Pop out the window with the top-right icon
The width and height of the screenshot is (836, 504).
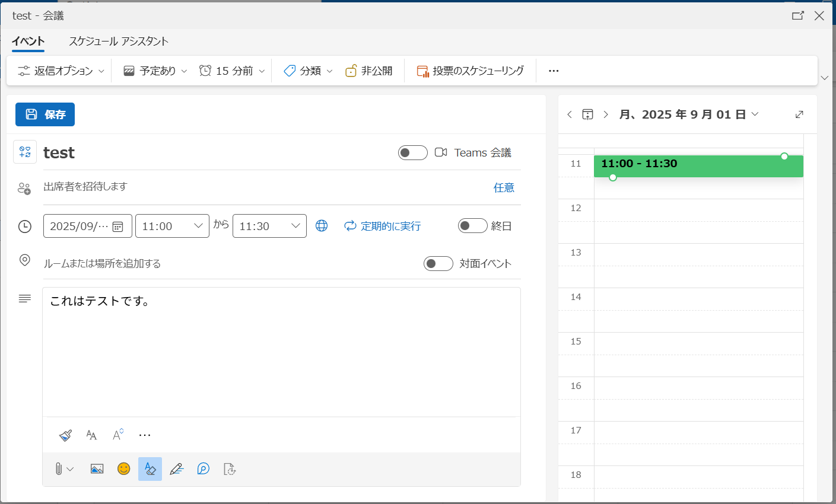pos(798,16)
